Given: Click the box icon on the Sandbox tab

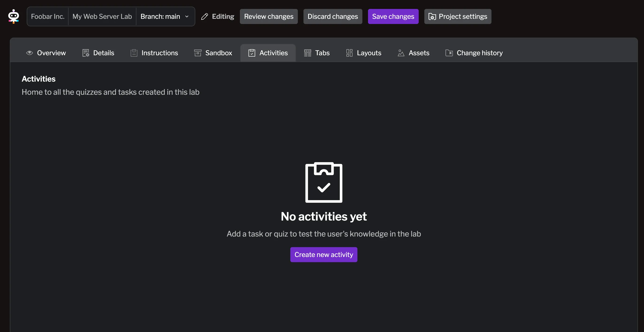Looking at the screenshot, I should click(x=198, y=53).
